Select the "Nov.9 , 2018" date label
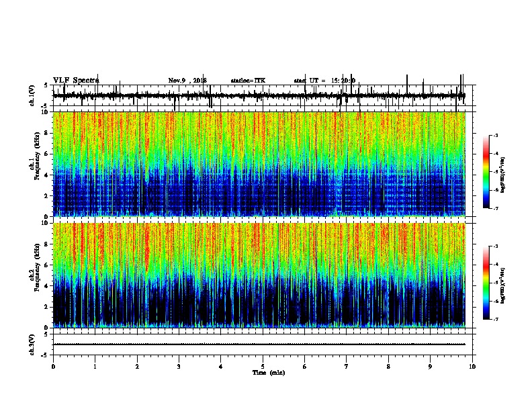This screenshot has height=411, width=532. point(187,81)
